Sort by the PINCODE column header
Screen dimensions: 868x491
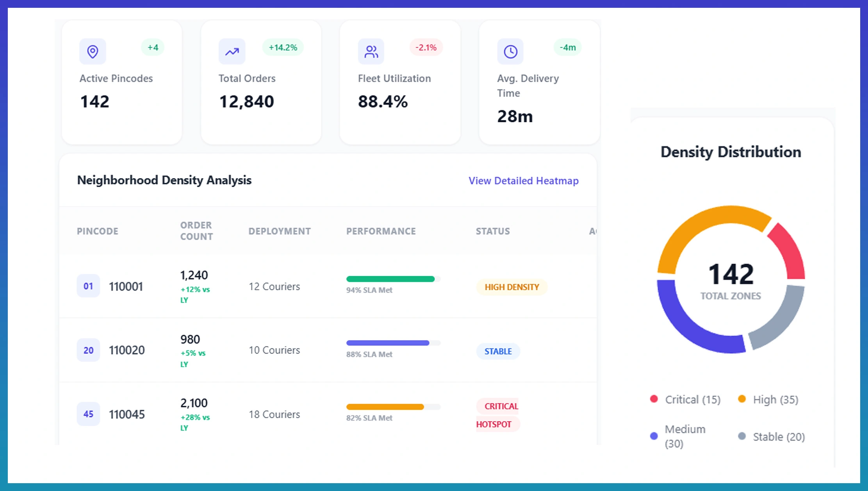(x=98, y=231)
